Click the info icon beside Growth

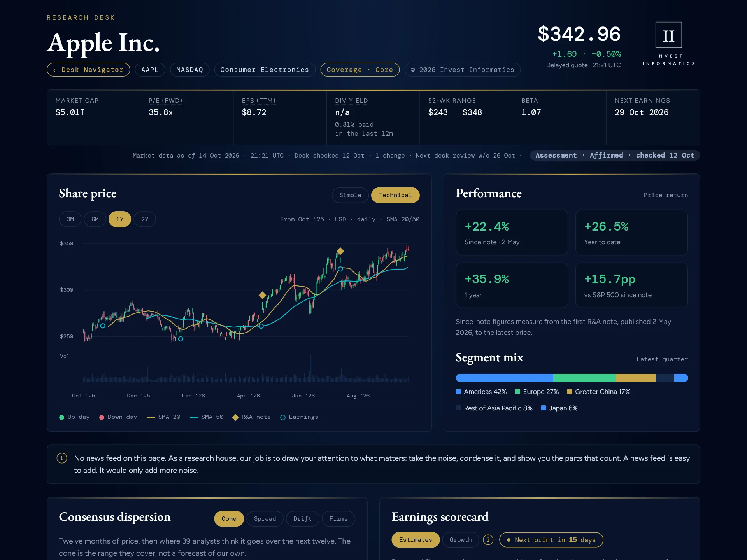[x=488, y=540]
